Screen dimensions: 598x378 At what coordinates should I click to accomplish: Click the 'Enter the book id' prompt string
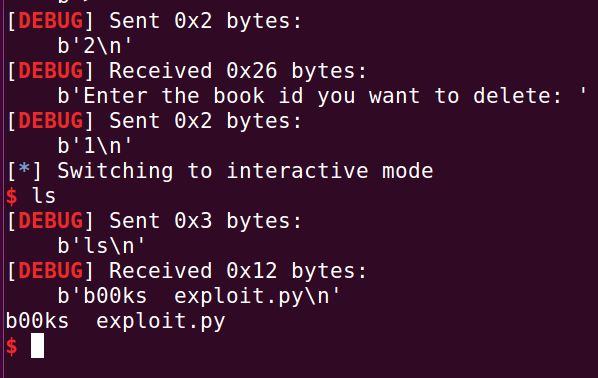322,96
